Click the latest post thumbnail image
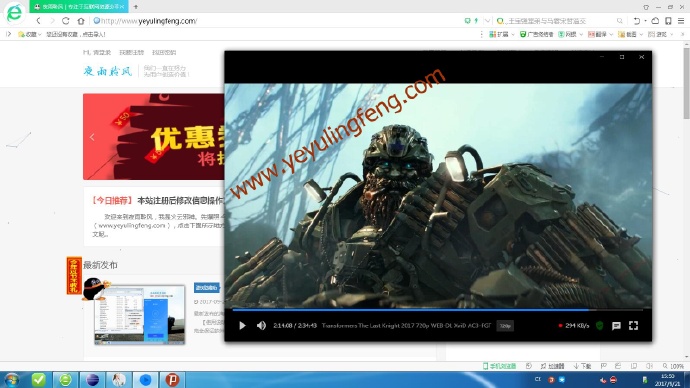690x388 pixels. coord(139,315)
